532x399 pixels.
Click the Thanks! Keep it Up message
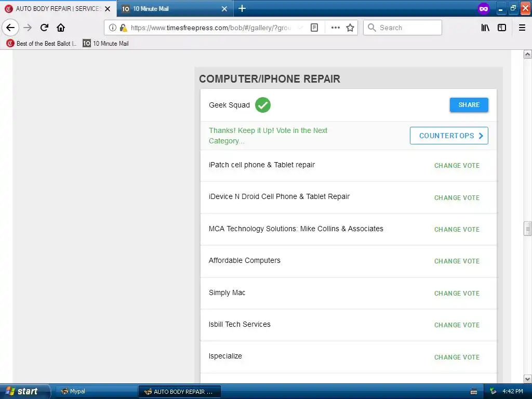coord(268,136)
